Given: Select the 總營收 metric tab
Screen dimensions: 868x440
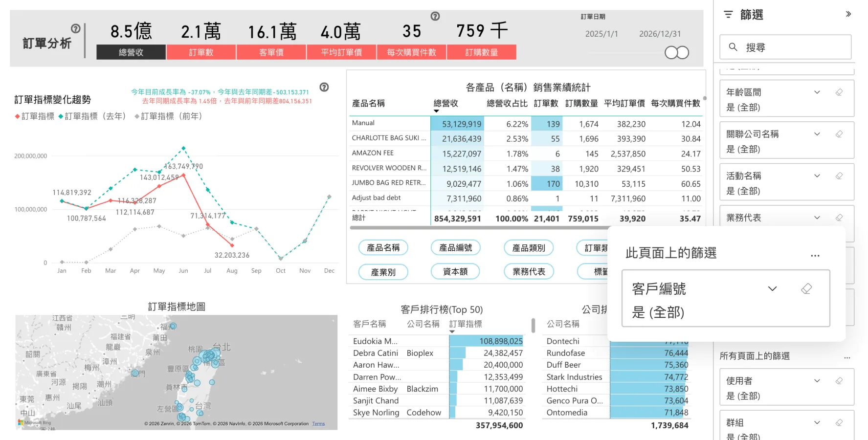Looking at the screenshot, I should pos(131,52).
